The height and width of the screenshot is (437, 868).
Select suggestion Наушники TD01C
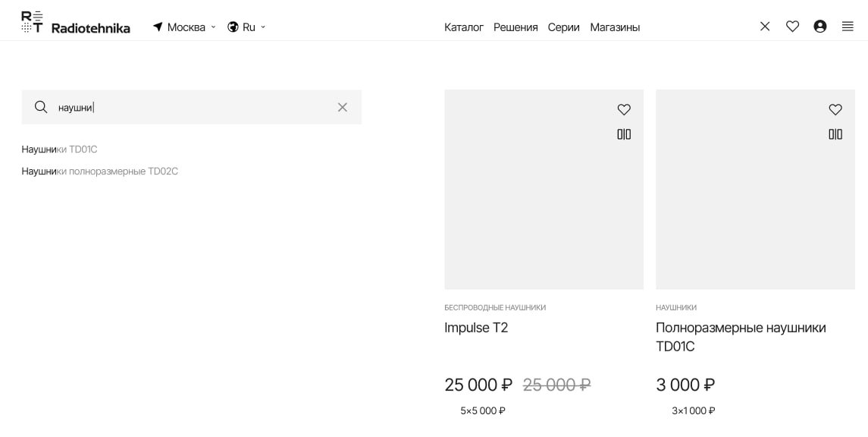click(x=60, y=149)
